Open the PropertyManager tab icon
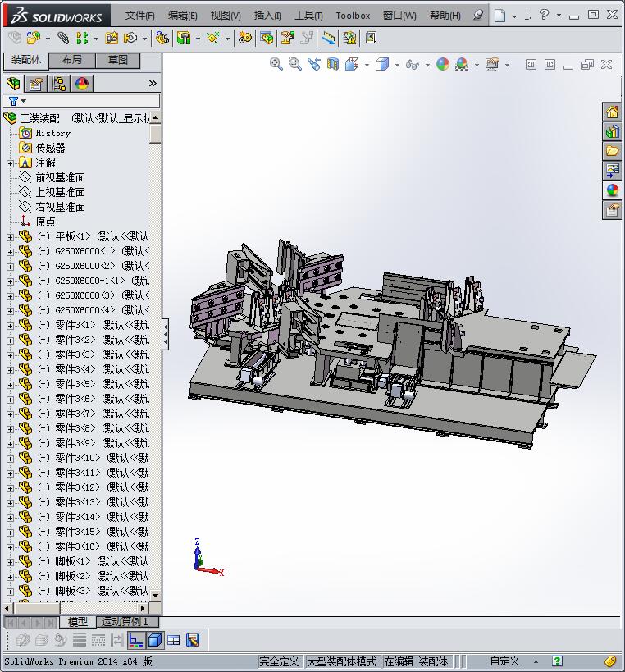The image size is (625, 672). pos(36,84)
